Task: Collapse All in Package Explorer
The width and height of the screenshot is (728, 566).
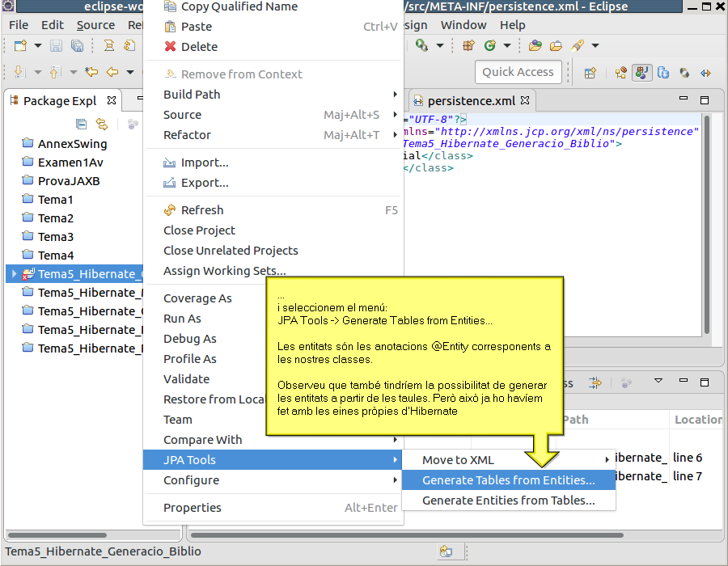Action: coord(81,125)
